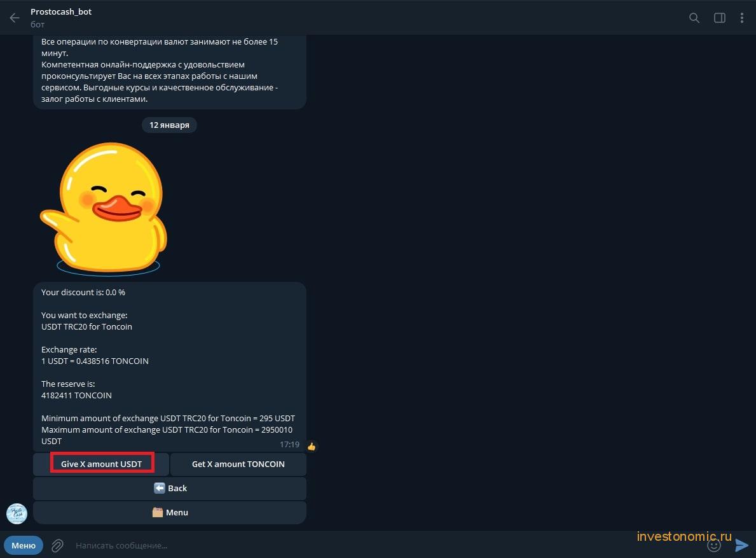Click the 17:19 message timestamp
Image resolution: width=756 pixels, height=558 pixels.
289,445
